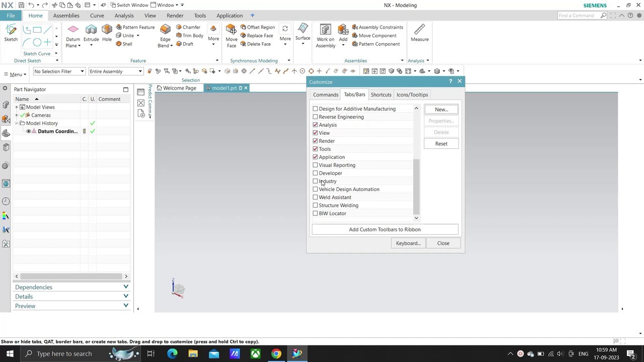This screenshot has width=644, height=362.
Task: Turn on the Weld Assistant checkbox
Action: (315, 197)
